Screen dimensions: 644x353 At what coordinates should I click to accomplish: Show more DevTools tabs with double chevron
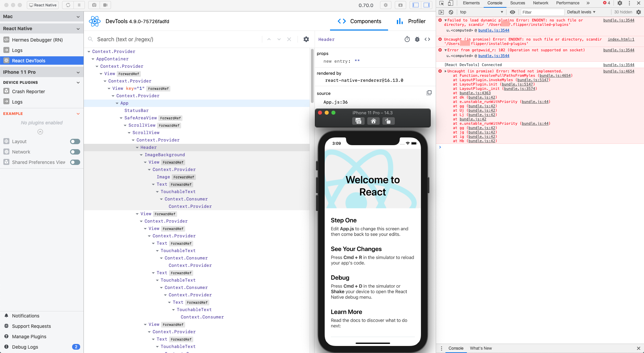[588, 3]
